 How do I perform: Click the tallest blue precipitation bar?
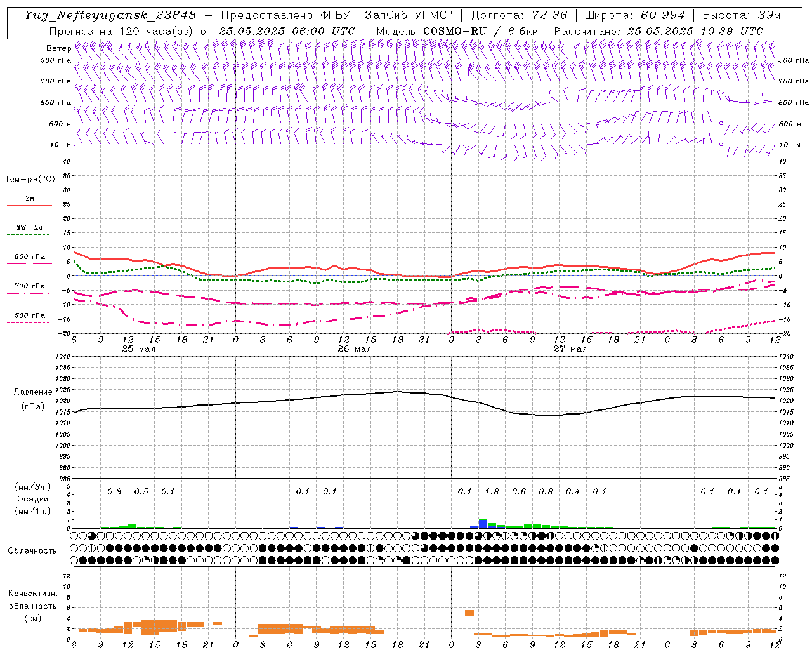(x=483, y=524)
